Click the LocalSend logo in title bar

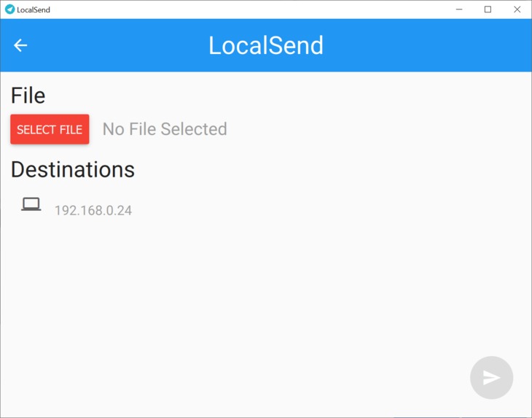tap(10, 9)
